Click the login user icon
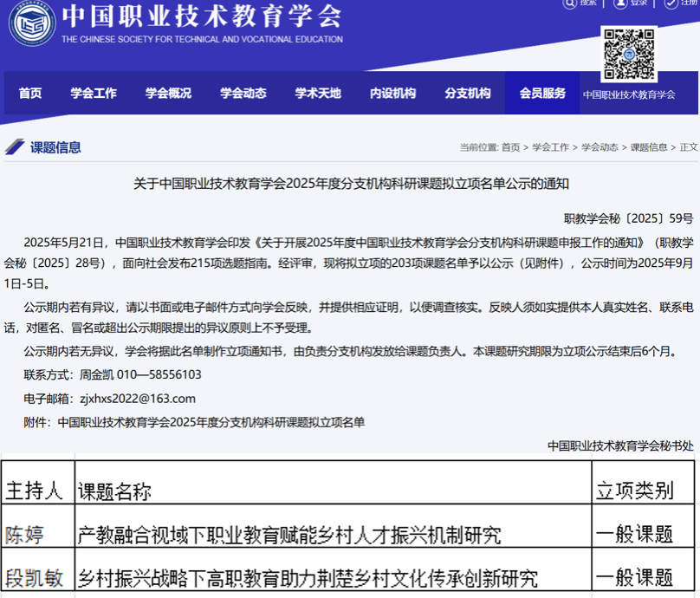 (620, 3)
